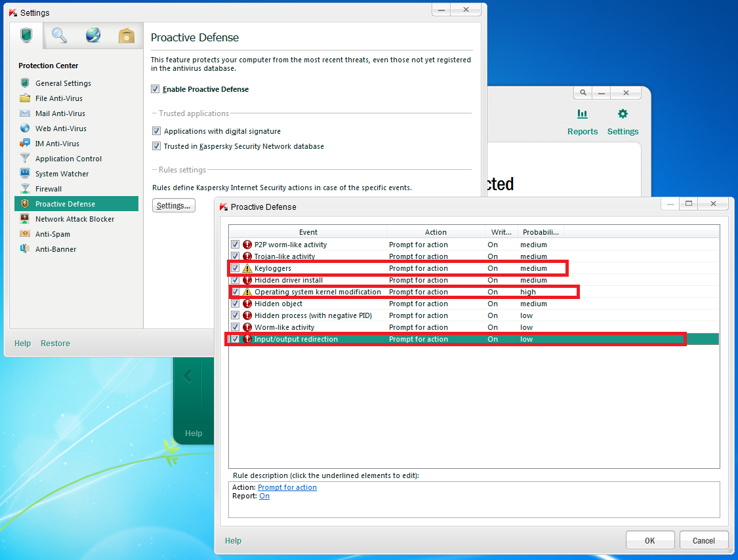Select the Hidden process (with negative PID) row

(x=474, y=315)
